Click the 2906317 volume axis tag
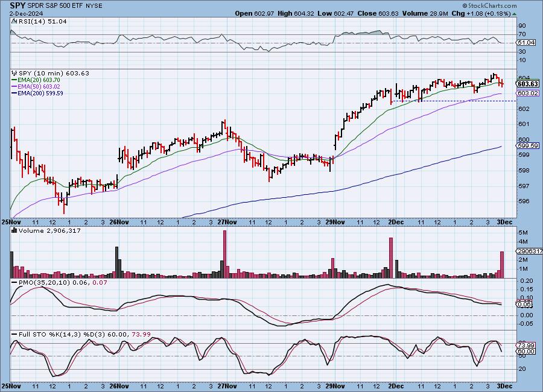 point(530,251)
